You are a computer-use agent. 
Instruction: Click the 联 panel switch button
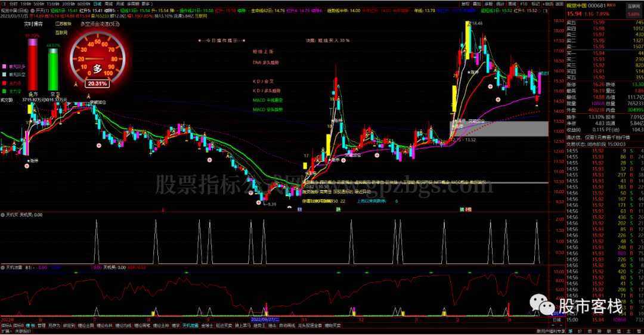click(x=609, y=331)
